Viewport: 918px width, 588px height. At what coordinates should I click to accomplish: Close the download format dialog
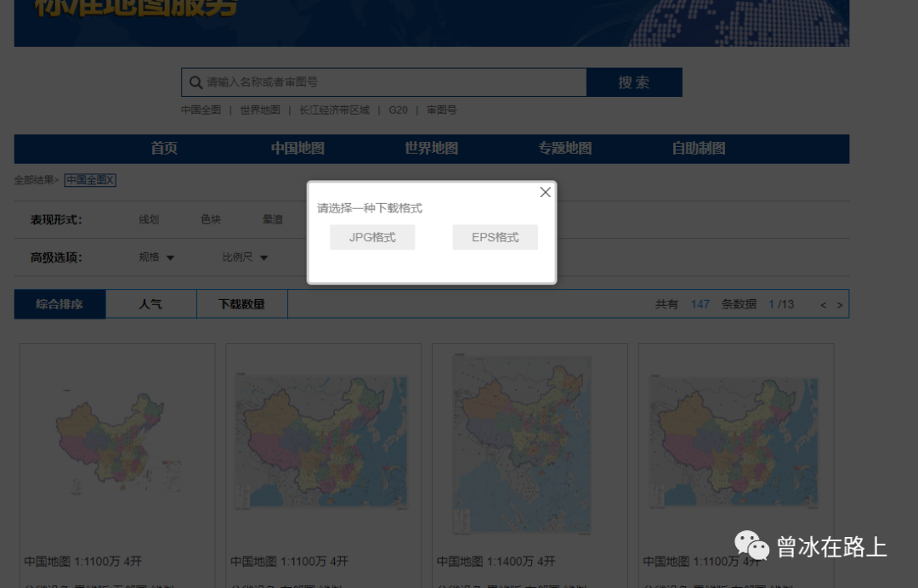coord(545,192)
